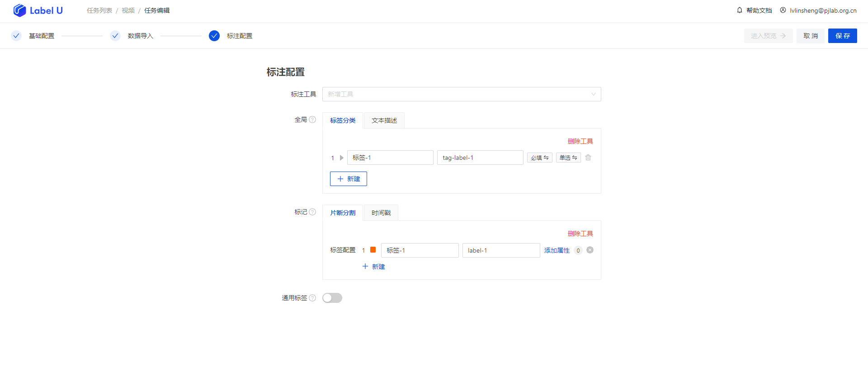Toggle the 通用标签 switch on

click(x=332, y=298)
